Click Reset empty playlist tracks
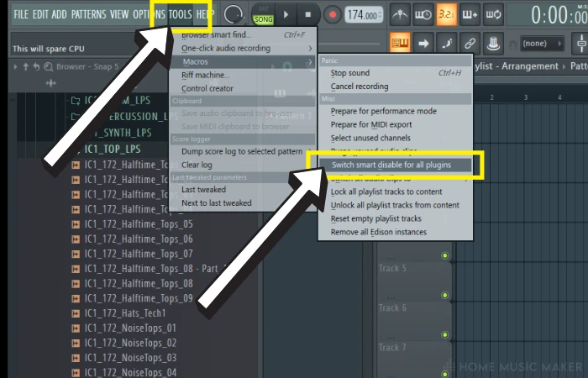This screenshot has height=378, width=588. click(x=396, y=219)
